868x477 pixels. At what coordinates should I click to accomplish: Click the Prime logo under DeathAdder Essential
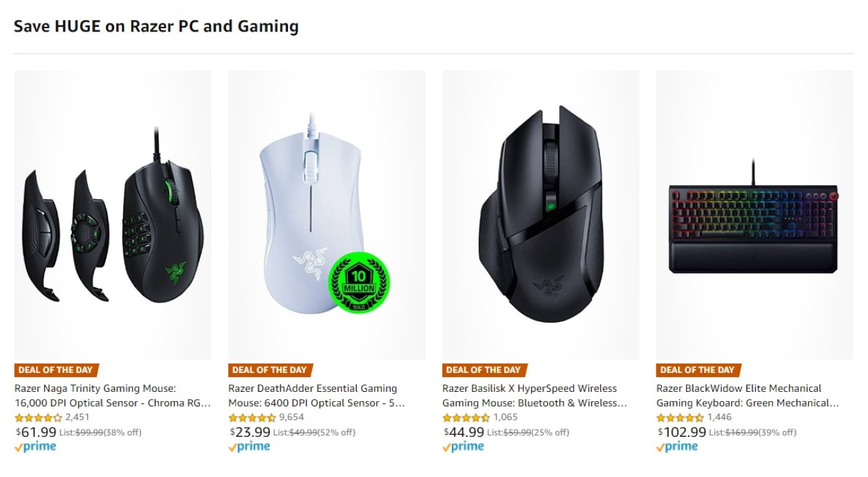click(x=249, y=447)
